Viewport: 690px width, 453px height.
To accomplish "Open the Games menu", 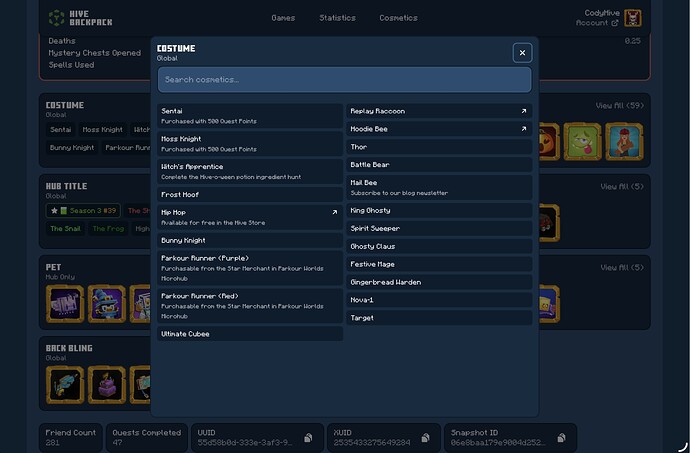I will 283,18.
